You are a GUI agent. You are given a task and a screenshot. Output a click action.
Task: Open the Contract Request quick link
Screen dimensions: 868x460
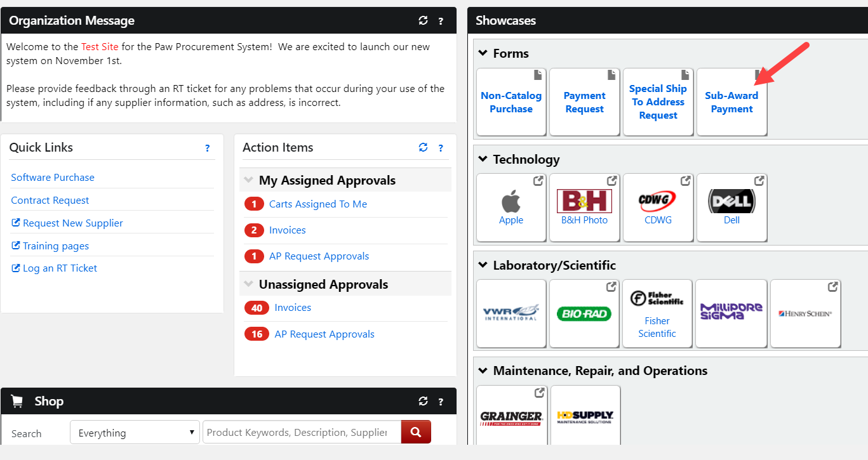coord(50,200)
